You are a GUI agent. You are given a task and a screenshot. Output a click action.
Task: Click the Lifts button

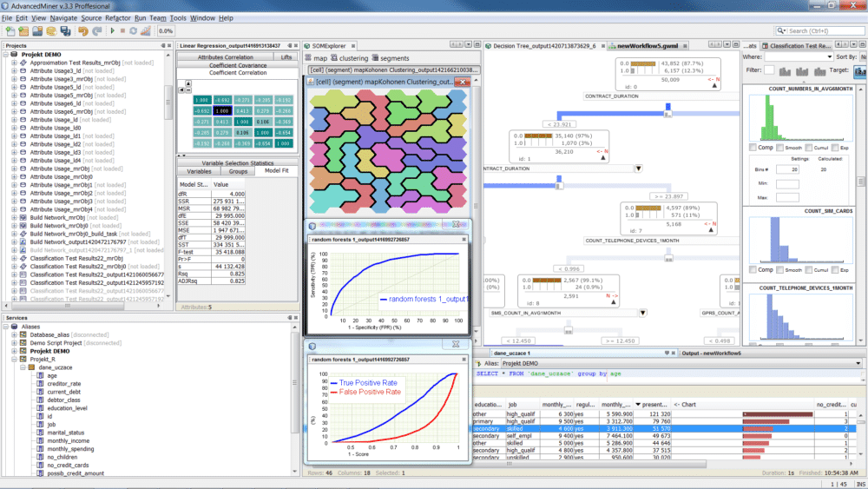pyautogui.click(x=286, y=56)
